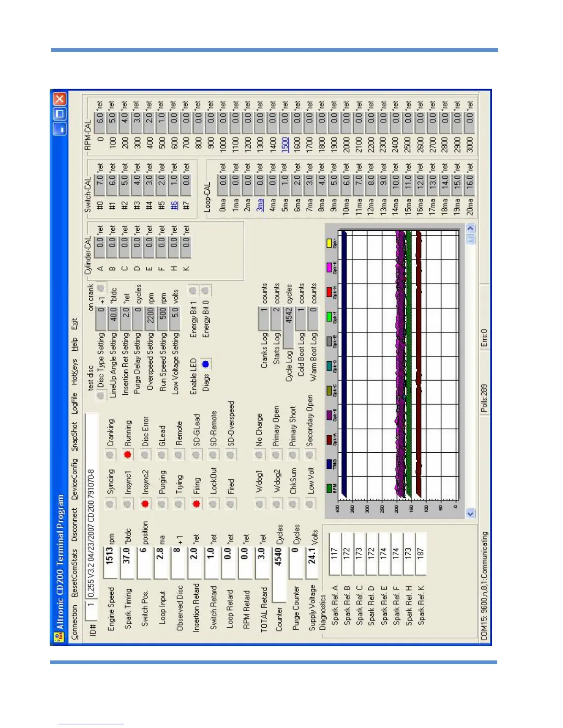
Task: Click the red Insync2 status LED
Action: 145,504
